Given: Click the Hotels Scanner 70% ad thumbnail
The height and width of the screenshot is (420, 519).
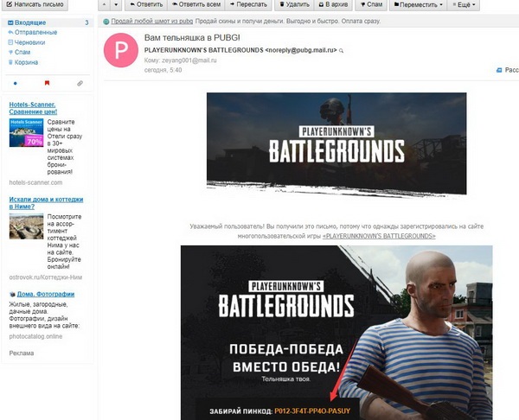Looking at the screenshot, I should pos(26,132).
